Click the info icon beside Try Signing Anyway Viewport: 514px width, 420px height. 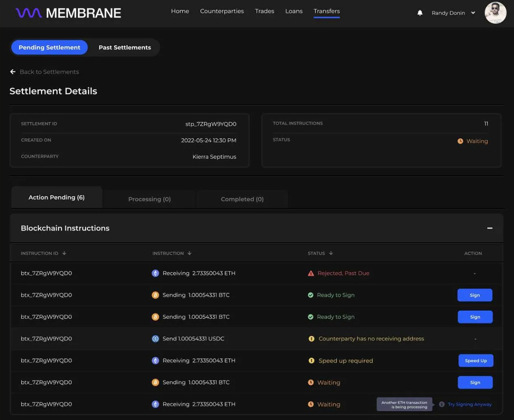441,404
